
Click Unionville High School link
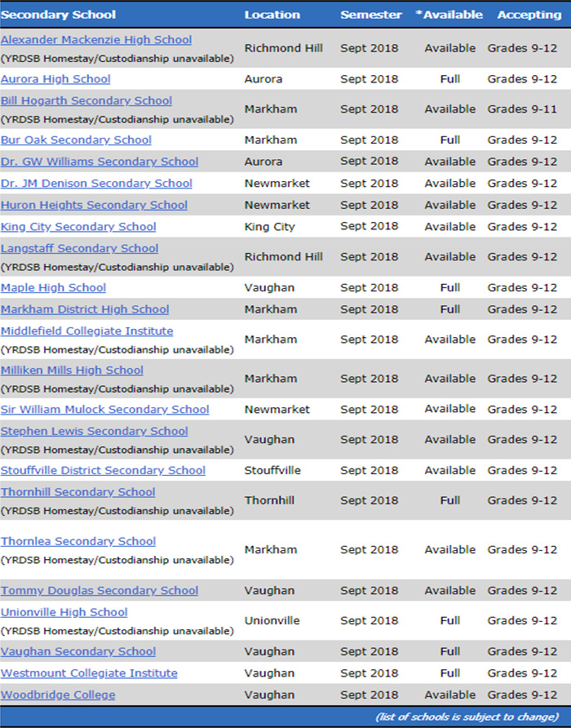pos(64,613)
